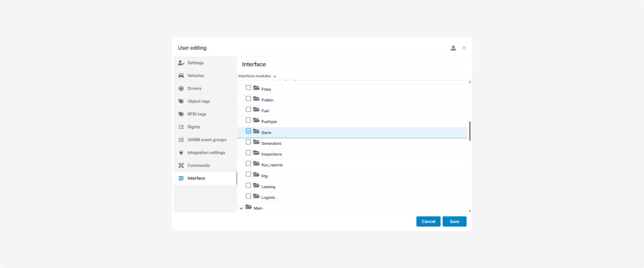The image size is (644, 268).
Task: Check the Leasing module checkbox
Action: click(248, 185)
